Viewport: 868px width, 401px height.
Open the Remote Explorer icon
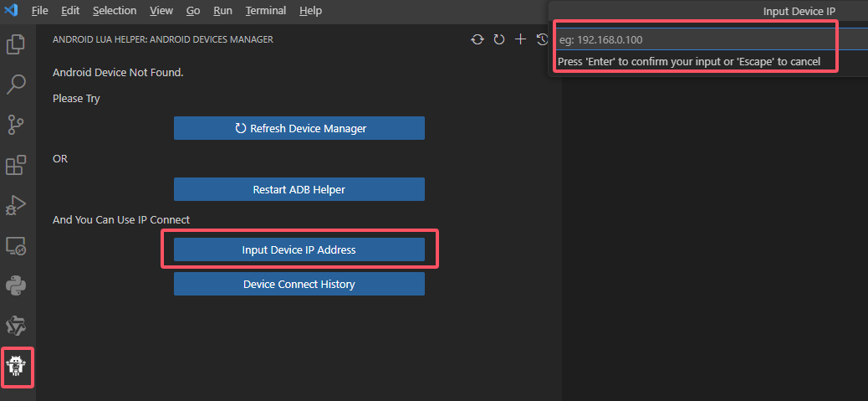point(16,246)
